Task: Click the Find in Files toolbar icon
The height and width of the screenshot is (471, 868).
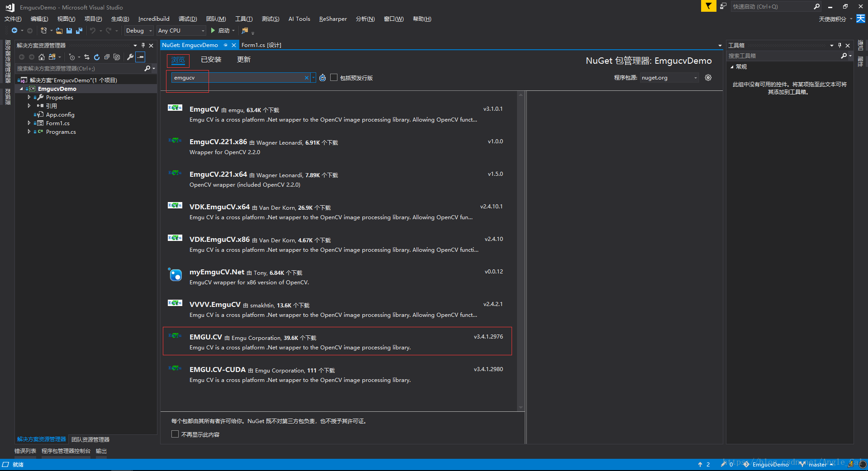Action: pos(245,30)
